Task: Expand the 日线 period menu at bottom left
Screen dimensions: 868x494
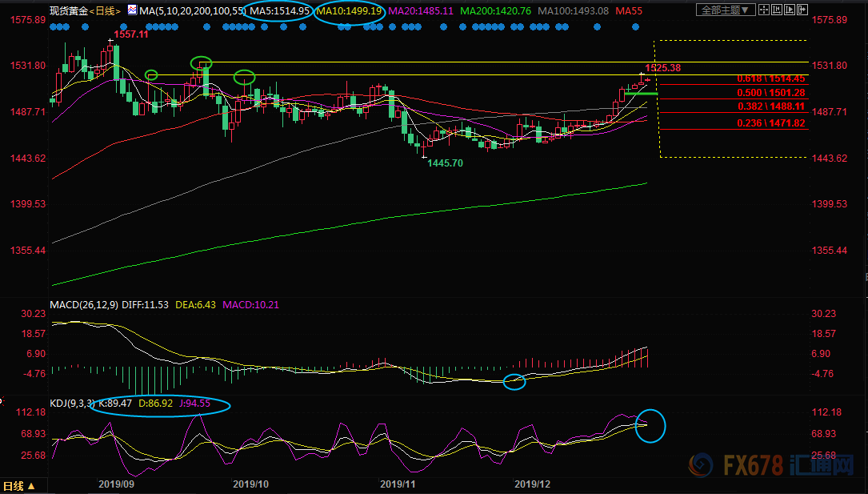Action: click(x=19, y=486)
